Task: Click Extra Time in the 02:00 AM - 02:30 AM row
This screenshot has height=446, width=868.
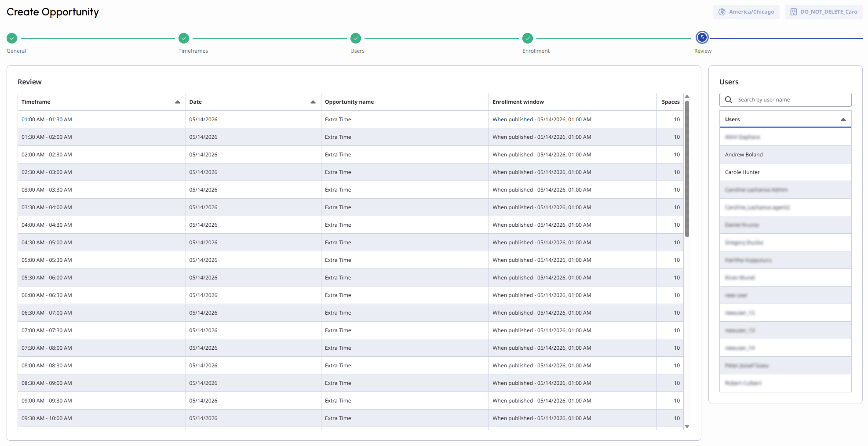Action: click(338, 155)
